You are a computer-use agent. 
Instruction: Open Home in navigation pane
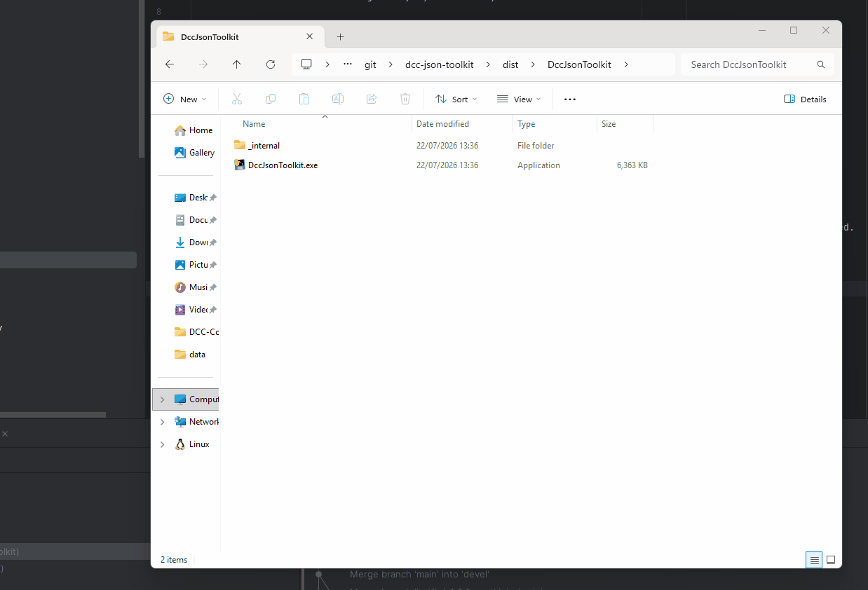194,130
